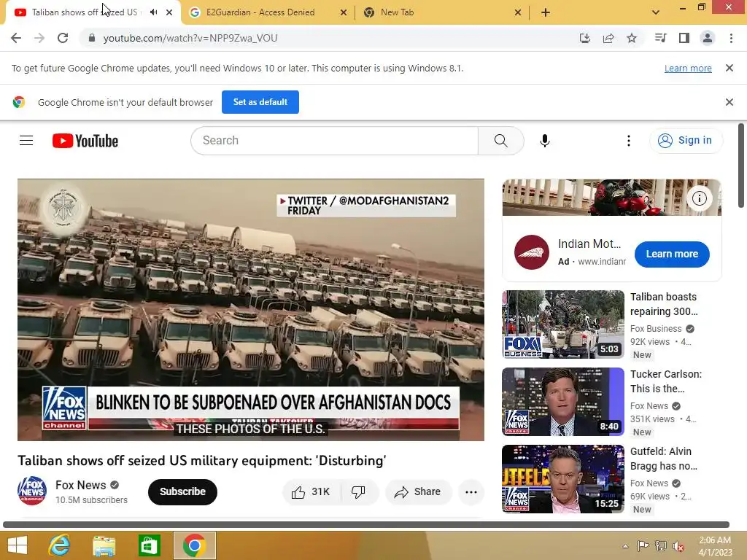Image resolution: width=747 pixels, height=560 pixels.
Task: Mute the tab via speaker icon
Action: (x=153, y=12)
